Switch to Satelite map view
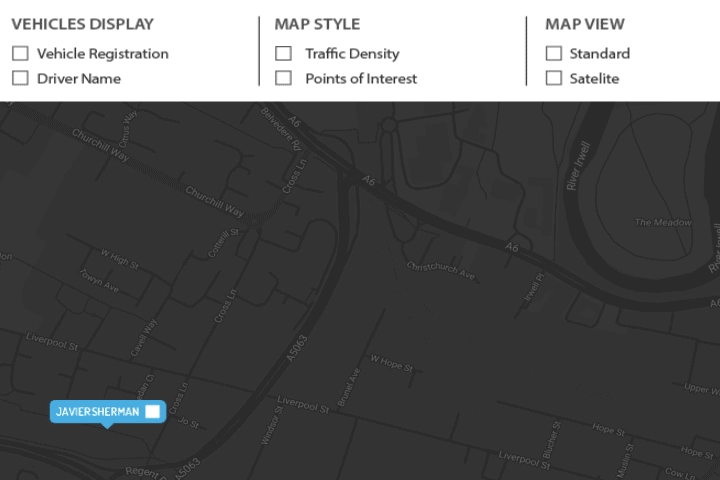Image resolution: width=720 pixels, height=480 pixels. (553, 79)
